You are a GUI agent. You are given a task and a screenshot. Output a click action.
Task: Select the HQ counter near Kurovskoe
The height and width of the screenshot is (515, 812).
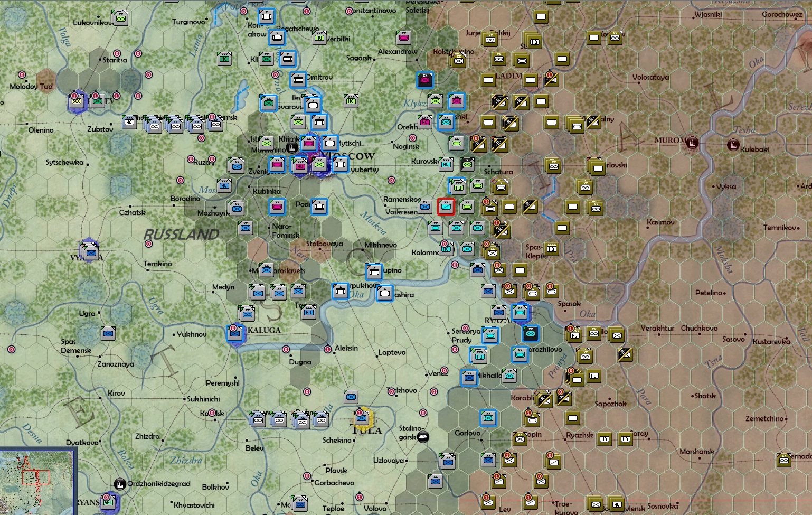tap(446, 164)
